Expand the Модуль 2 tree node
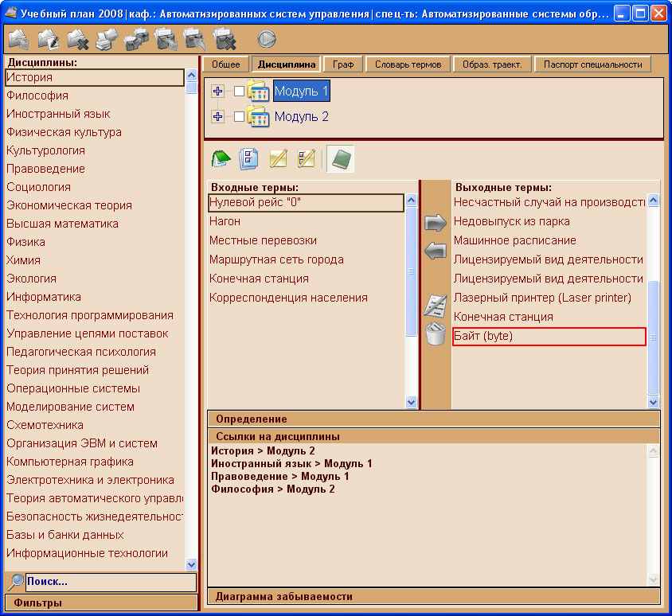 (x=217, y=116)
